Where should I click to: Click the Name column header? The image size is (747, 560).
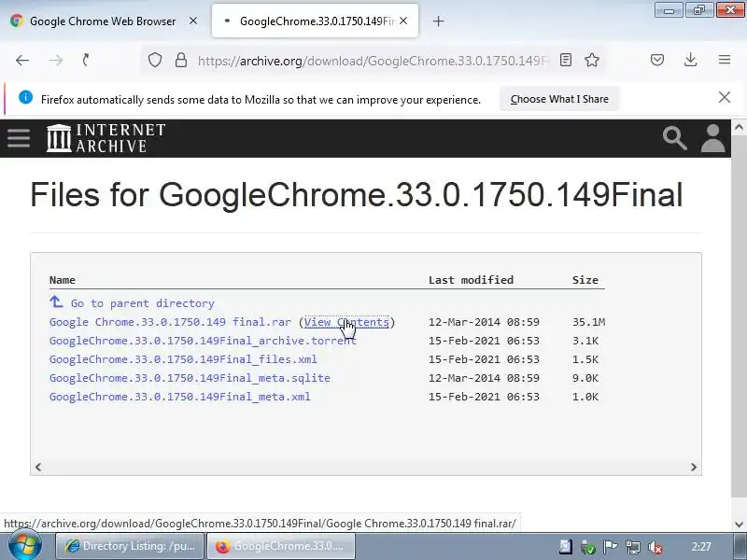pyautogui.click(x=63, y=280)
